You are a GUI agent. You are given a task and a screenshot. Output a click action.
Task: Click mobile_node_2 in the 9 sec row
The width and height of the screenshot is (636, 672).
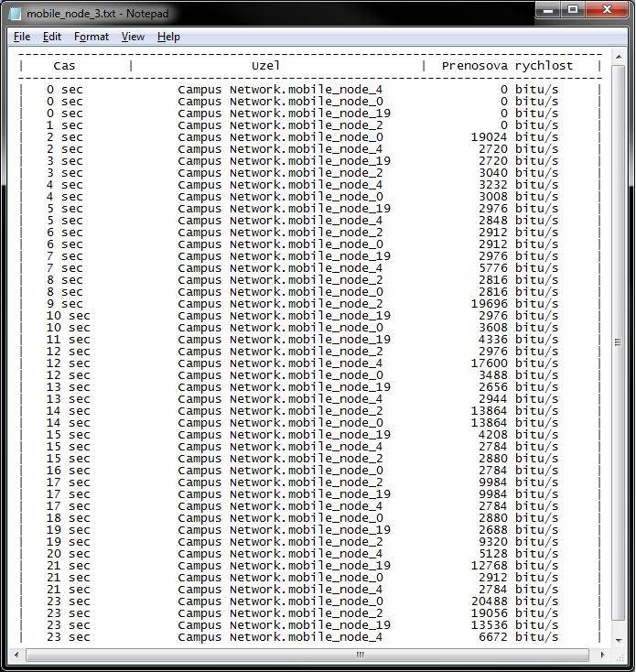point(335,304)
